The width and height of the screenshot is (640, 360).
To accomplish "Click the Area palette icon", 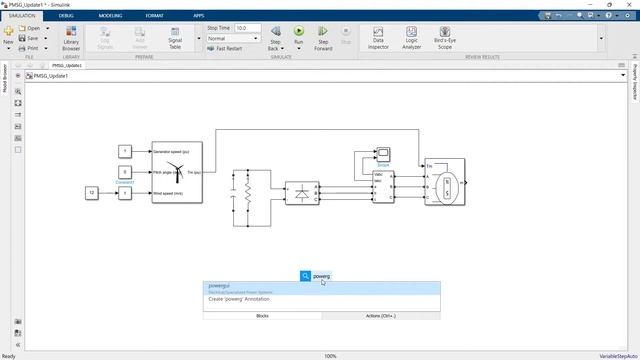I will click(18, 150).
